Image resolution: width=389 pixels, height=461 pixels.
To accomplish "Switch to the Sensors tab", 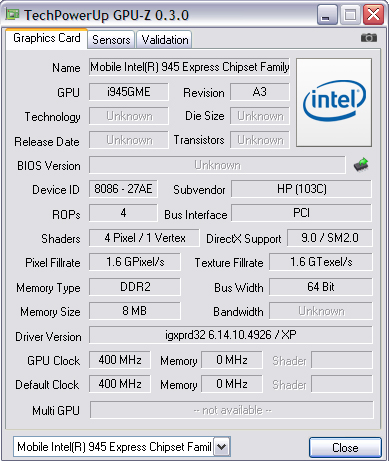I will pos(111,40).
